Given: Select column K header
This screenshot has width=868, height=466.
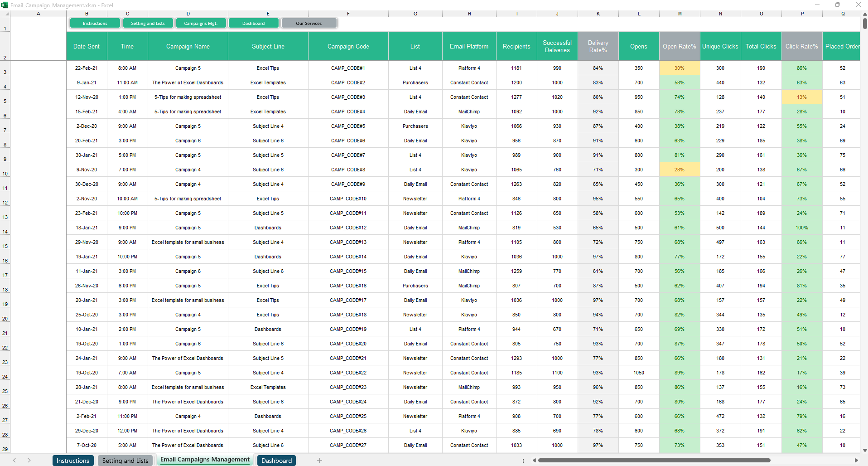Looking at the screenshot, I should pyautogui.click(x=598, y=14).
